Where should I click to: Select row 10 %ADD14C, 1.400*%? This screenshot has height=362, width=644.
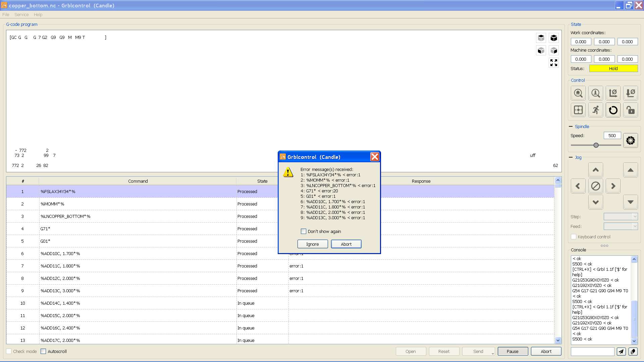pos(280,303)
